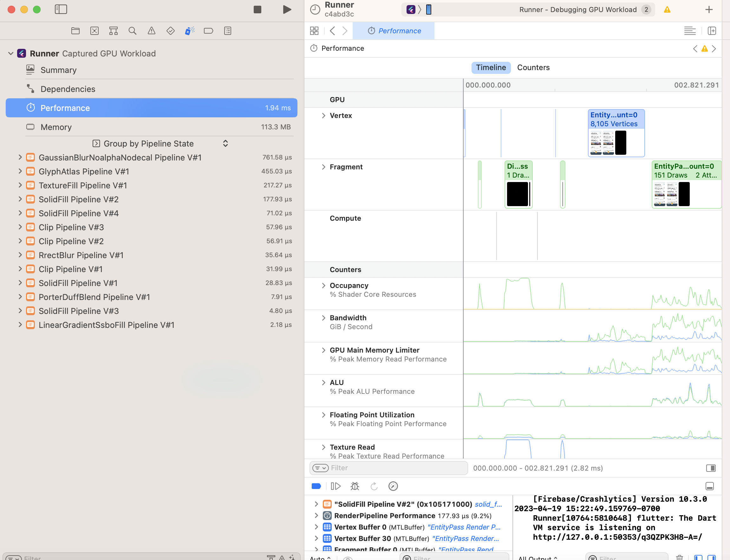Select the Breakpoint navigator icon
Screen dimensions: 730x560
[x=208, y=31]
